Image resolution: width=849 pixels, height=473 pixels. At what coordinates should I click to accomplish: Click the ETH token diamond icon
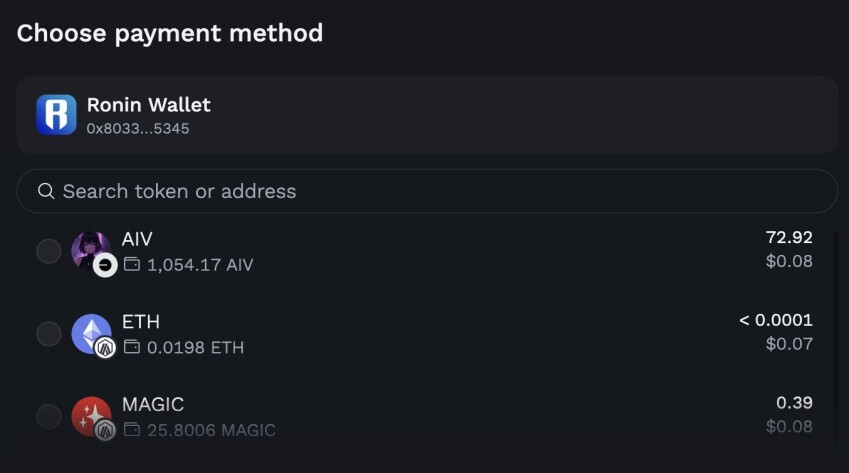[x=91, y=334]
